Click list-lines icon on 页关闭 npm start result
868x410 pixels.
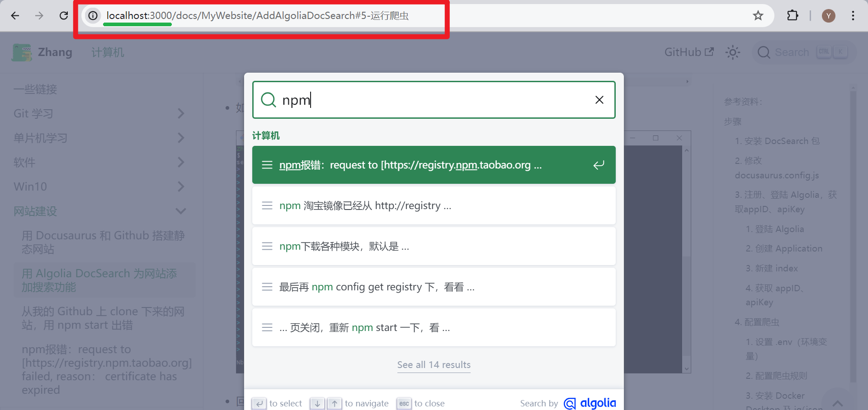(x=267, y=327)
